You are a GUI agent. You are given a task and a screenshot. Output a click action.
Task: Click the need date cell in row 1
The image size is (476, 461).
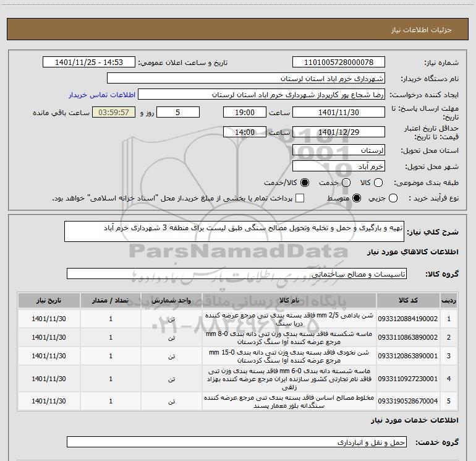(49, 319)
